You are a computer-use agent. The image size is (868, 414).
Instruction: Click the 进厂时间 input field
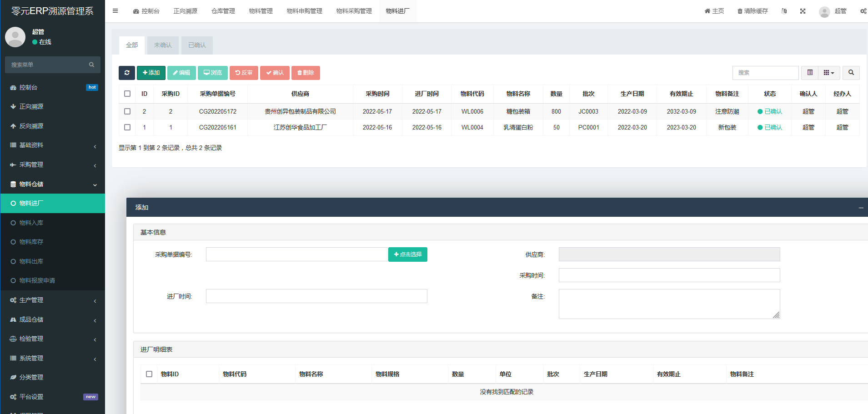(x=316, y=296)
